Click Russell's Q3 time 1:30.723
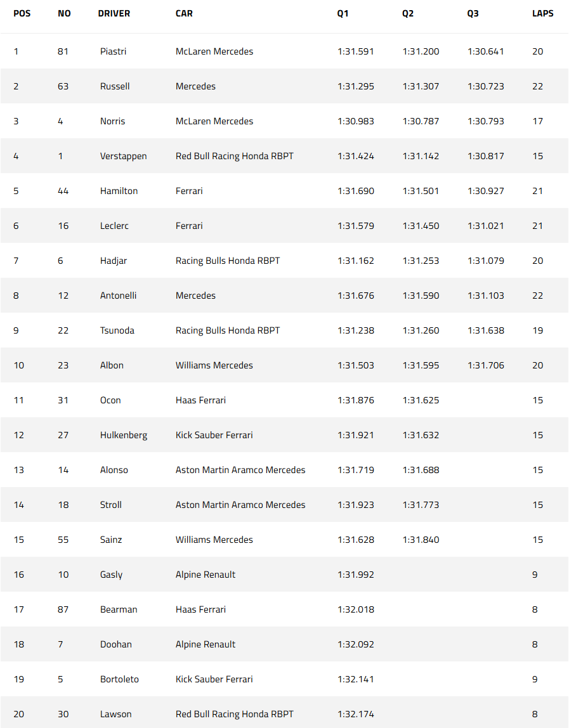569x728 pixels. pyautogui.click(x=485, y=86)
